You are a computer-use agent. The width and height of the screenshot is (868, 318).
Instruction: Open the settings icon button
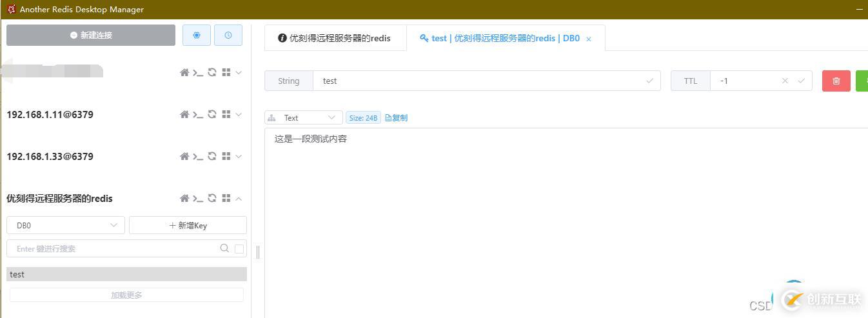[x=197, y=35]
